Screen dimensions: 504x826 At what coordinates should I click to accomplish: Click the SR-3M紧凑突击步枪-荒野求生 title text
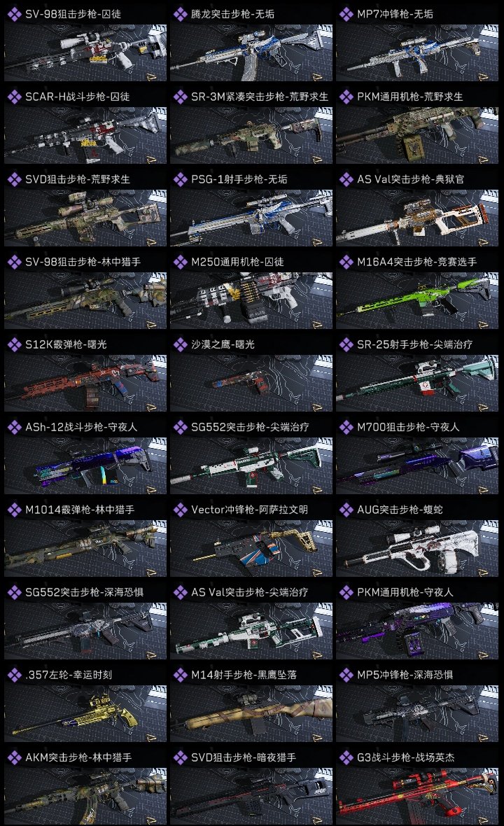[x=260, y=97]
